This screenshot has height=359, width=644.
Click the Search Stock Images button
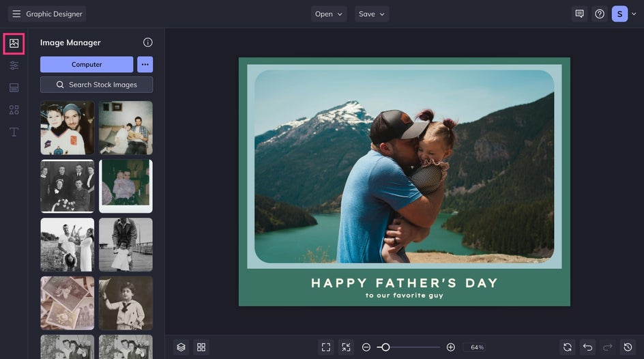click(x=96, y=85)
